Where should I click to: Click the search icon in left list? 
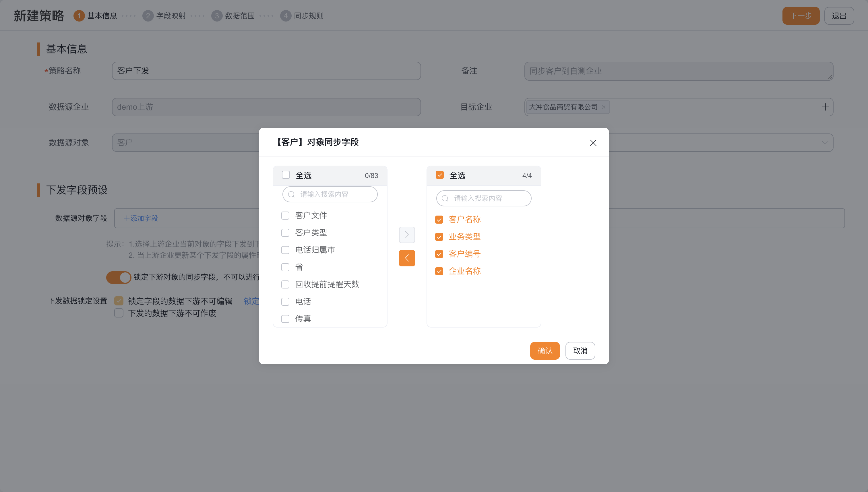click(291, 194)
